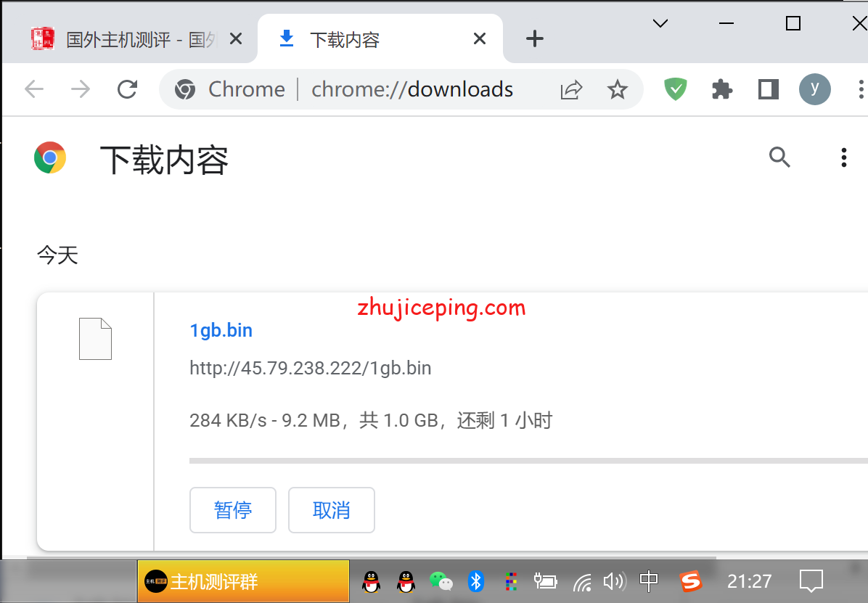Close the 国外主机测评 tab

pyautogui.click(x=236, y=38)
